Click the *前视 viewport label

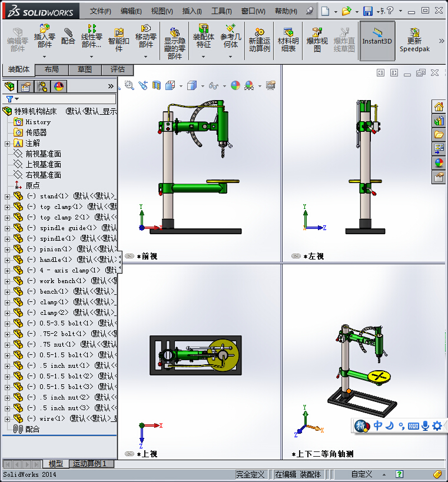pos(147,257)
